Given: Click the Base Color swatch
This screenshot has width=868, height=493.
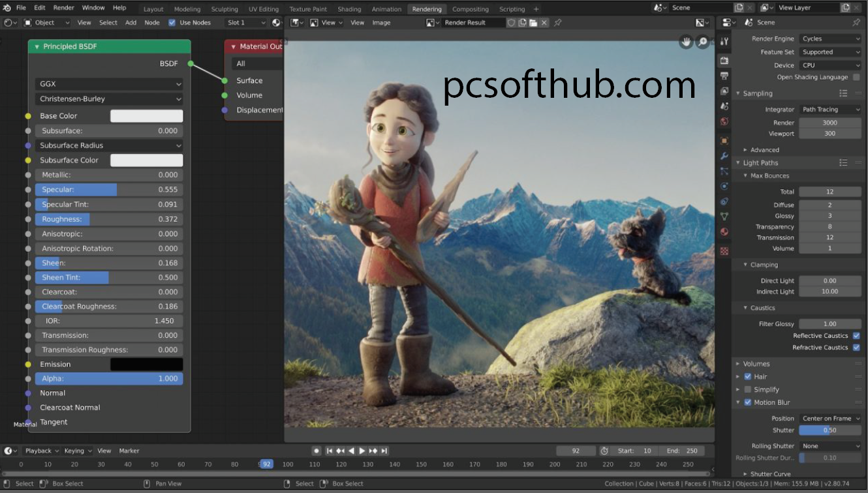Looking at the screenshot, I should click(x=147, y=116).
